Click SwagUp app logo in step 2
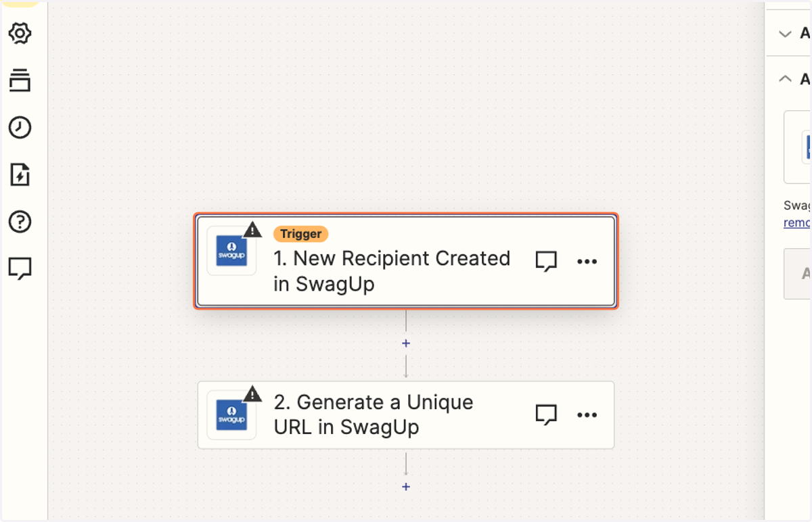Viewport: 812px width, 522px height. point(231,414)
